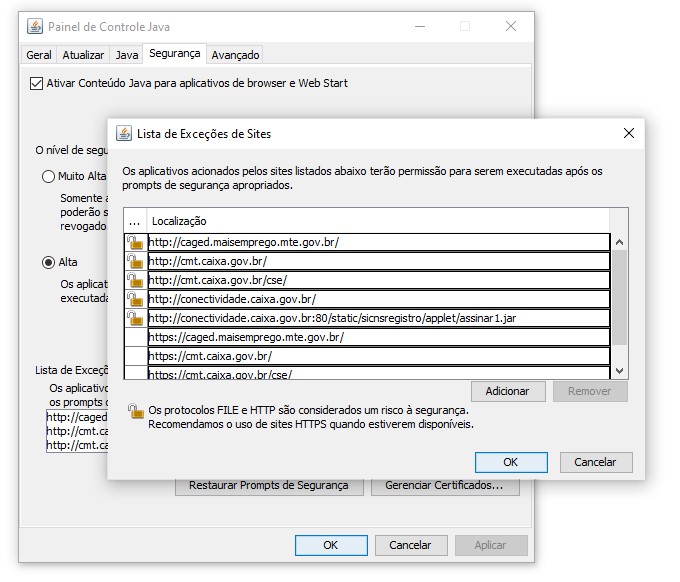
Task: Close the Lista de Exceções de Sites dialog
Action: tap(629, 134)
